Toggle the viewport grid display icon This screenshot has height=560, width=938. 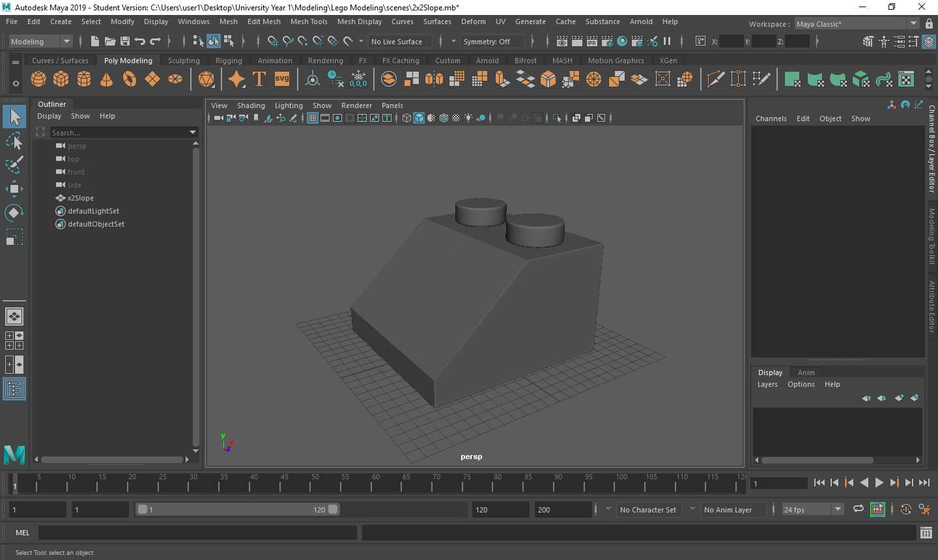(313, 118)
